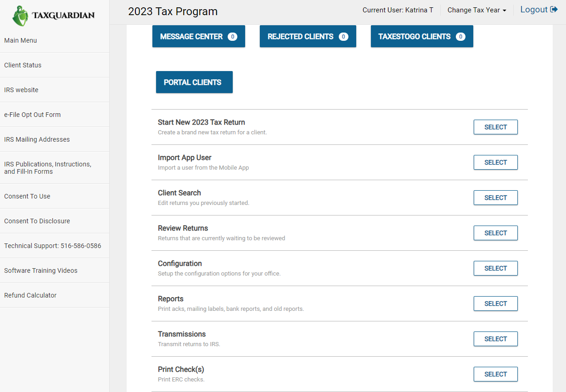Open TaxesToGo Clients
Viewport: 566px width, 392px height.
[421, 36]
